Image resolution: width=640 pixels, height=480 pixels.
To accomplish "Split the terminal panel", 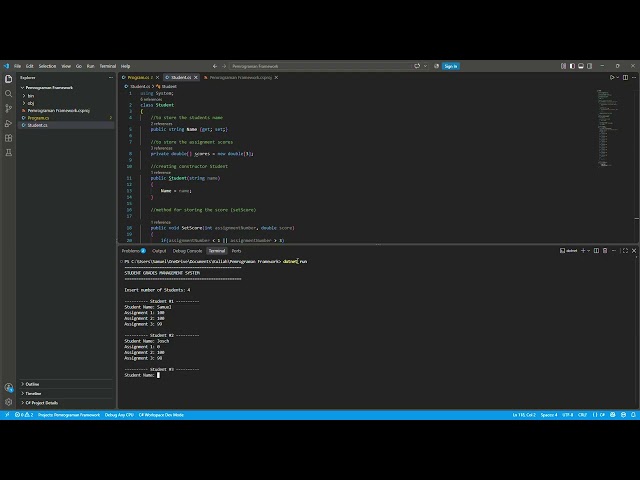I will (x=596, y=251).
